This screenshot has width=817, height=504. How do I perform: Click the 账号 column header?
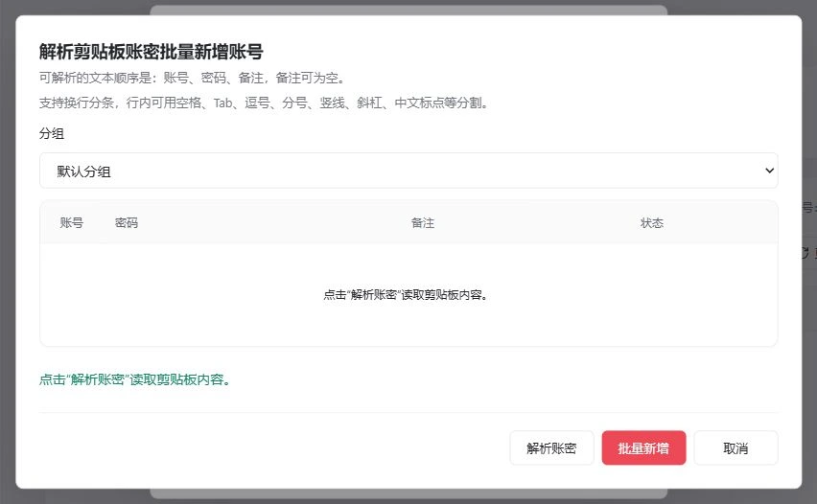coord(71,223)
